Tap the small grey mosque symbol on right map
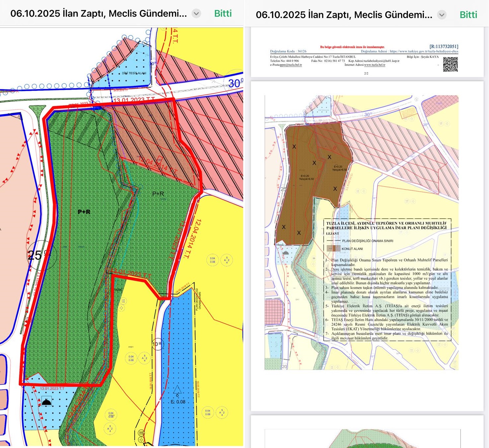 pos(285,253)
